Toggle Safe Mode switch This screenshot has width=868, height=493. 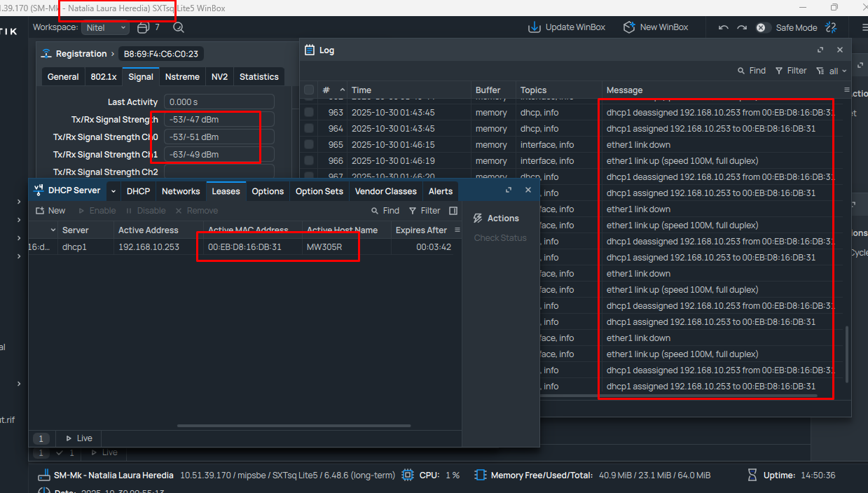click(761, 28)
